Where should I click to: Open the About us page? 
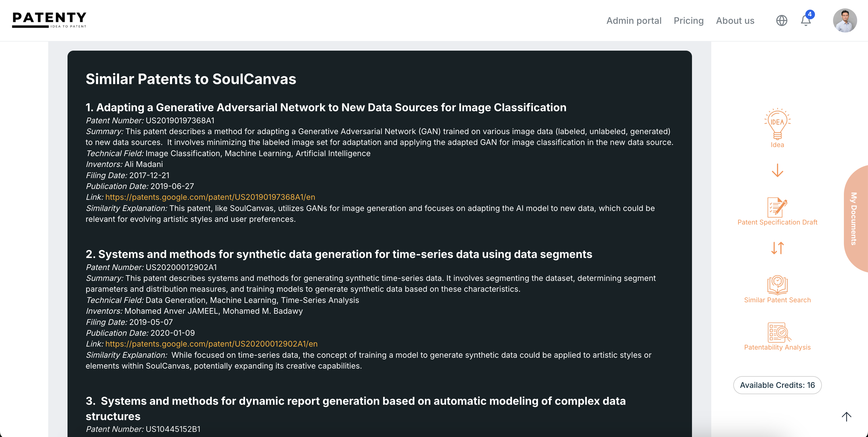pos(735,20)
